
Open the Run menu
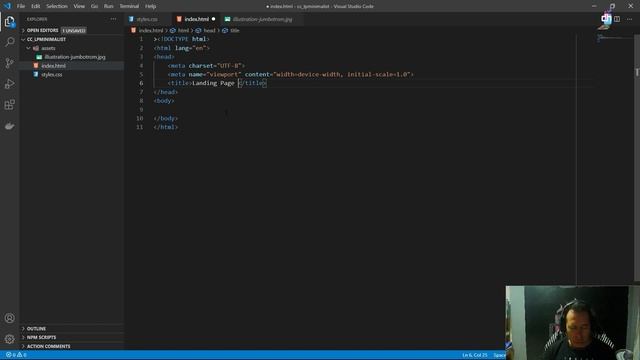(x=109, y=6)
